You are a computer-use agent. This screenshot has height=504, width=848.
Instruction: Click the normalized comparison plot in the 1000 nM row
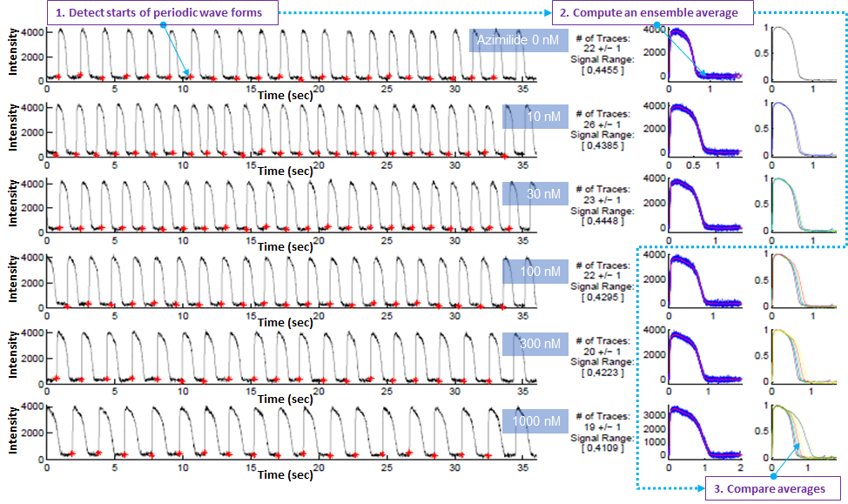[x=804, y=431]
